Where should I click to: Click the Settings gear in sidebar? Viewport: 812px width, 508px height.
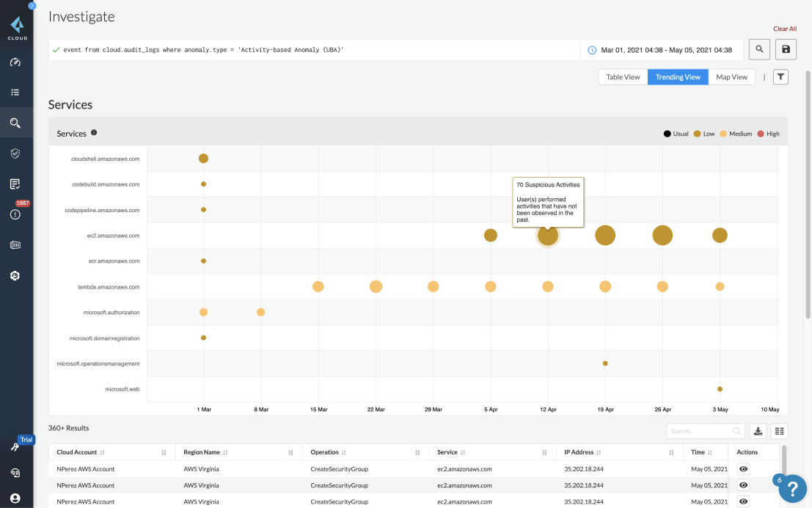(x=15, y=276)
